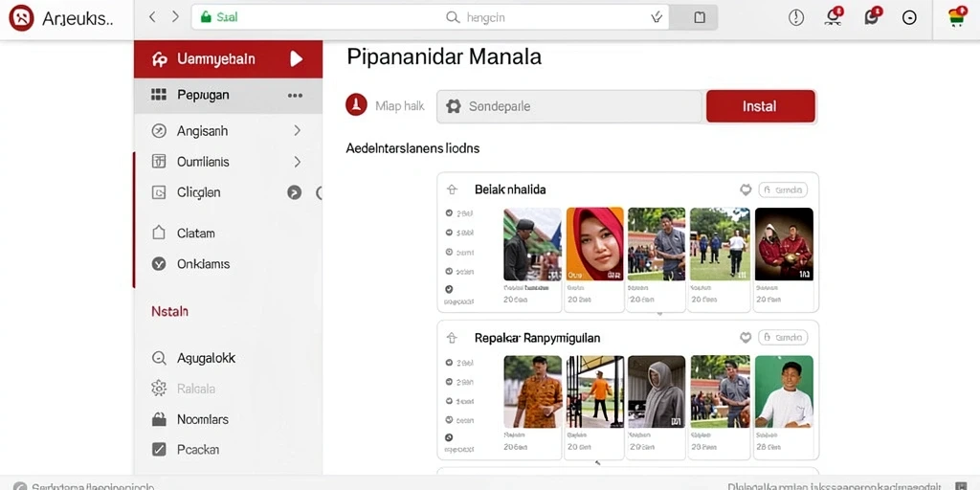
Task: Click the Ncomlars bag icon
Action: coord(159,419)
